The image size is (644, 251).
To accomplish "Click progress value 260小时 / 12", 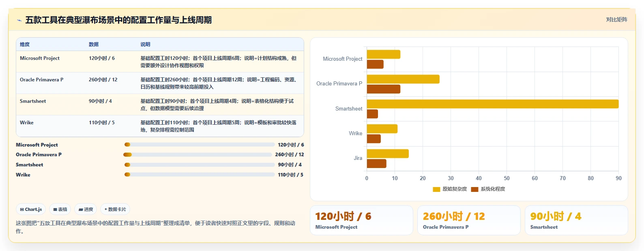I will coord(290,155).
